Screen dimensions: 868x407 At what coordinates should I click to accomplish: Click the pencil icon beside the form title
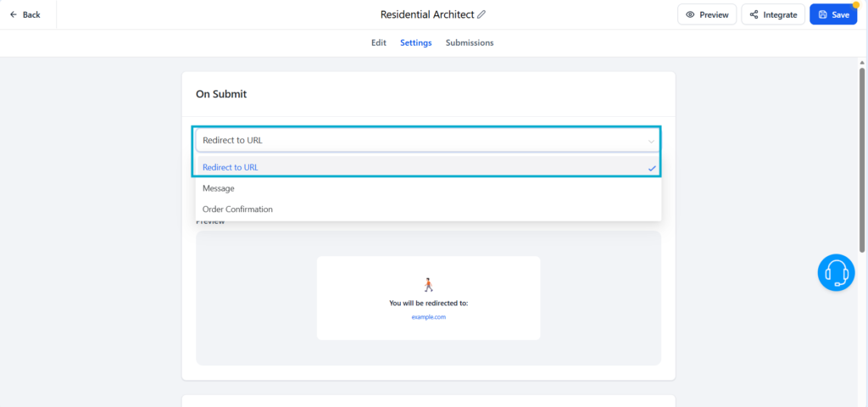tap(482, 14)
